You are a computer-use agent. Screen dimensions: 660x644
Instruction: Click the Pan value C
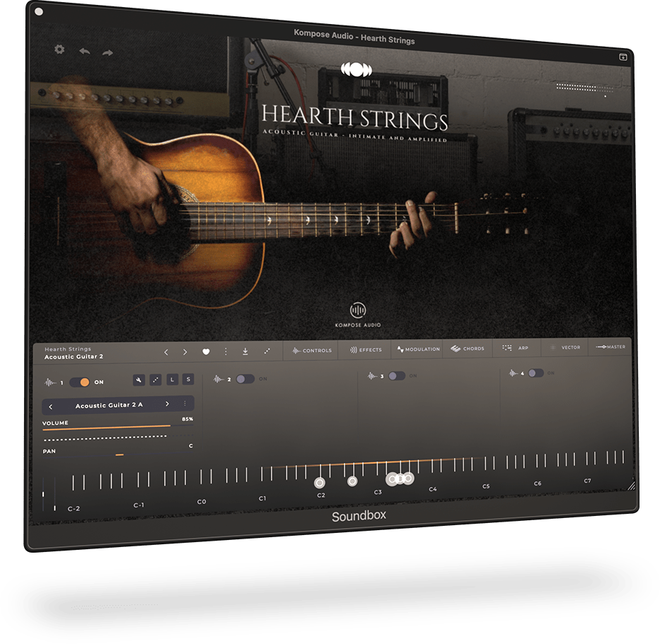(x=191, y=446)
